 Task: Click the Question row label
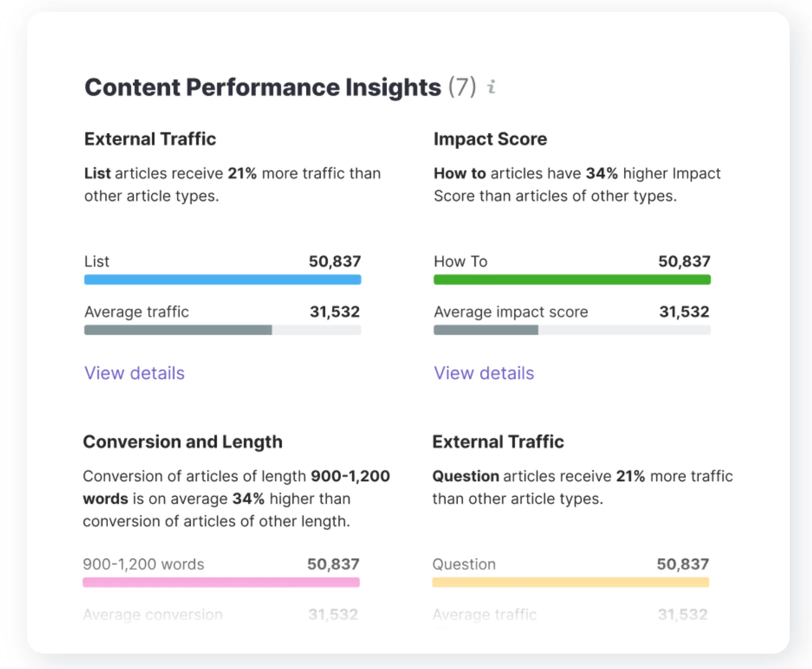click(x=463, y=564)
